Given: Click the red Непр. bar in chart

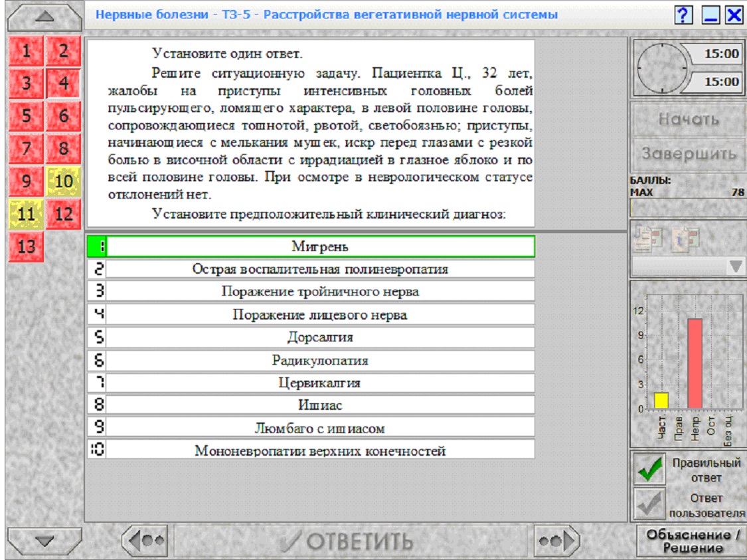Looking at the screenshot, I should pos(695,363).
